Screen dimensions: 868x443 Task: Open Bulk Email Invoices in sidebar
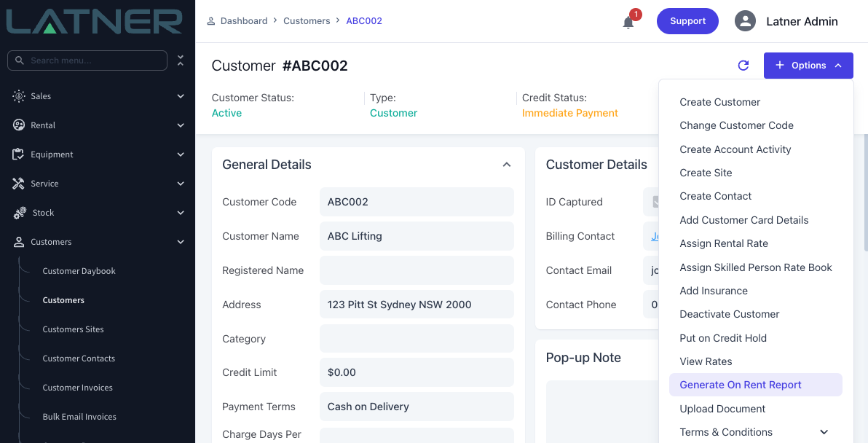pyautogui.click(x=79, y=417)
